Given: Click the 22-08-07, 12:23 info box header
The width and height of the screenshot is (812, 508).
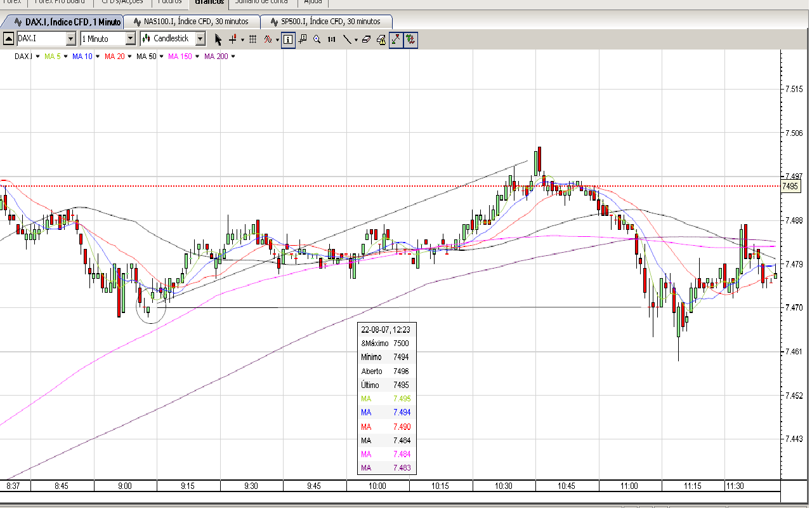Looking at the screenshot, I should pos(386,330).
